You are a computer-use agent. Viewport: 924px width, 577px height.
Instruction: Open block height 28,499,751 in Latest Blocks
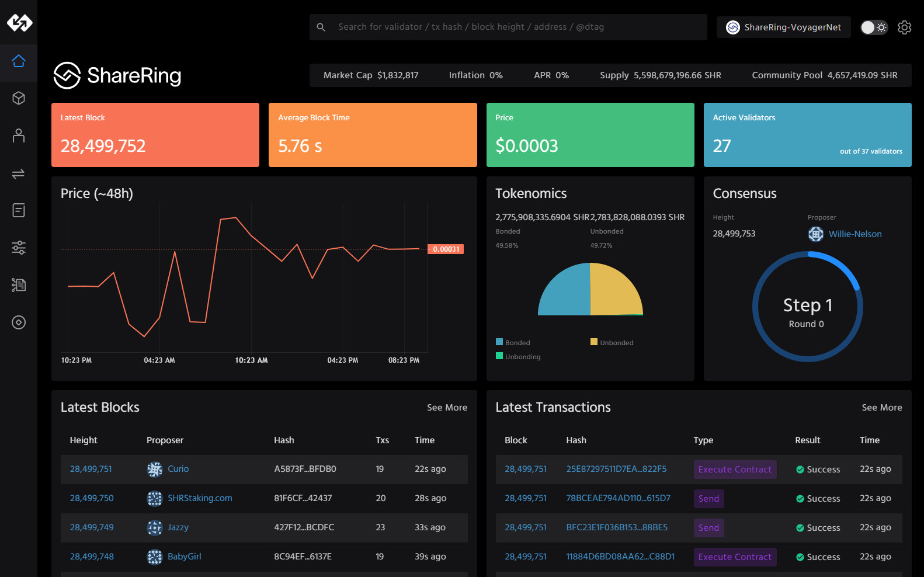pyautogui.click(x=91, y=469)
